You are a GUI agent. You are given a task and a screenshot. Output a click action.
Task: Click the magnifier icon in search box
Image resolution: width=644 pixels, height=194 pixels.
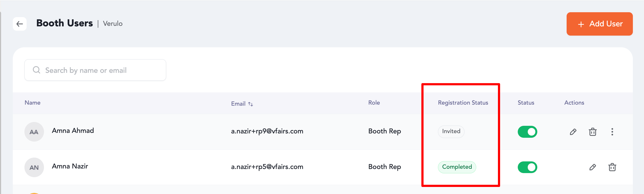36,70
